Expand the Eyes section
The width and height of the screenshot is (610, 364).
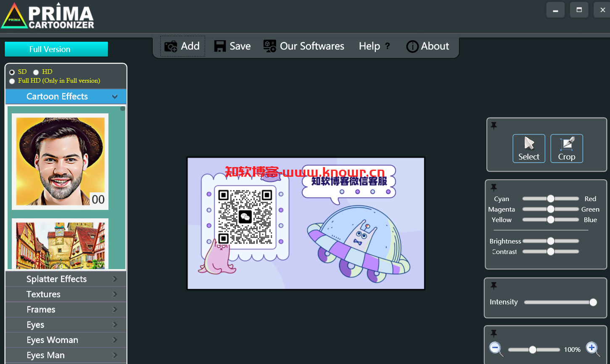[66, 325]
